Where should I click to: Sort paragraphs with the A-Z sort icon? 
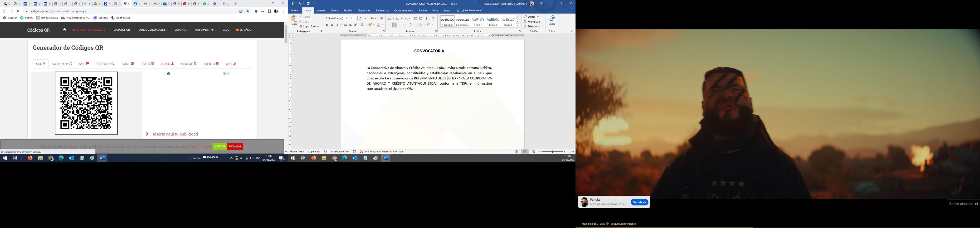click(427, 18)
